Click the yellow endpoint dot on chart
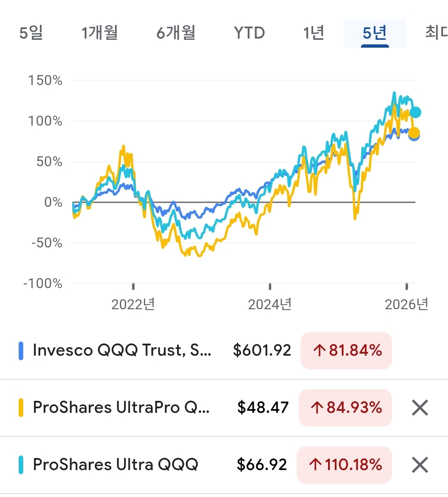448x497 pixels. pyautogui.click(x=414, y=133)
